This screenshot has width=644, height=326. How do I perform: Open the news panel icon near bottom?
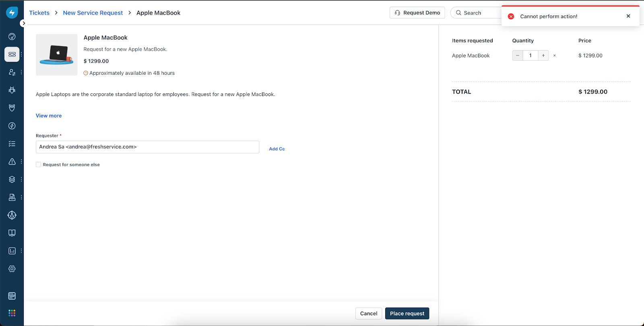coord(12,296)
